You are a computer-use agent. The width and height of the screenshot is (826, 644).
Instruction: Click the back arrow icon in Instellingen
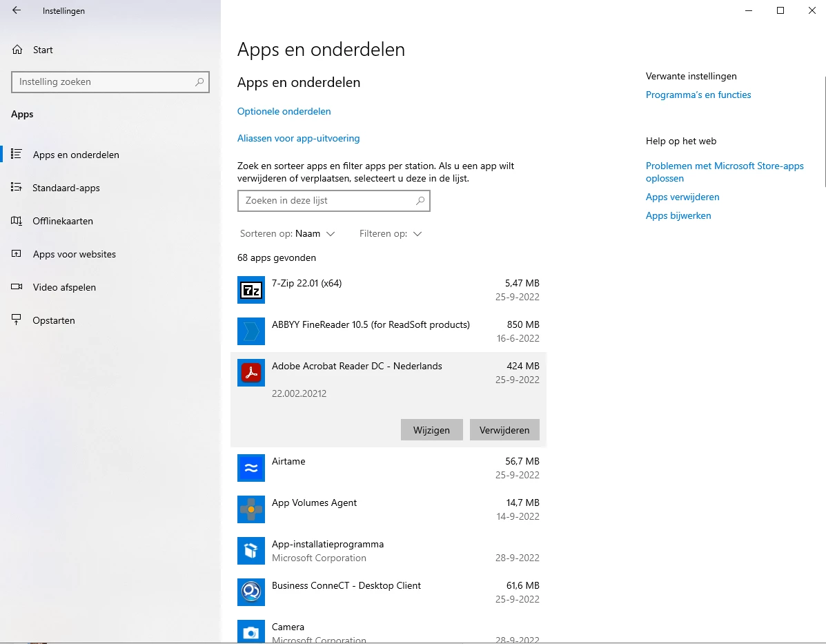tap(17, 10)
